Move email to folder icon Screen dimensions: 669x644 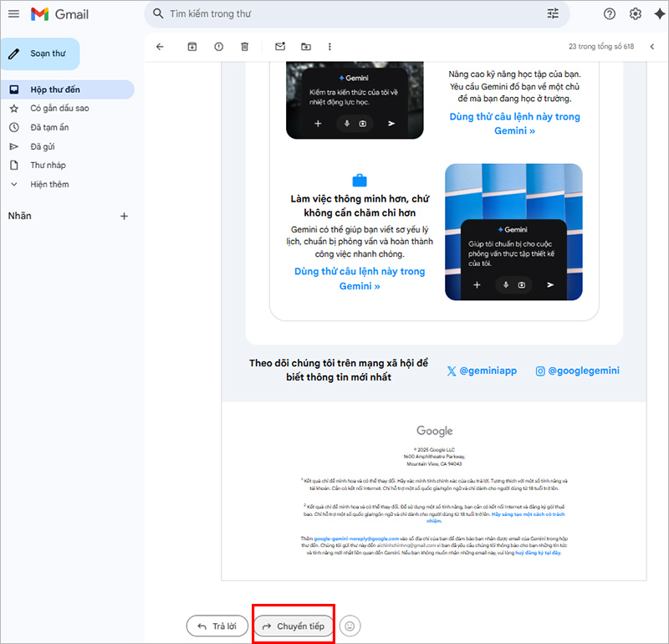[x=306, y=47]
